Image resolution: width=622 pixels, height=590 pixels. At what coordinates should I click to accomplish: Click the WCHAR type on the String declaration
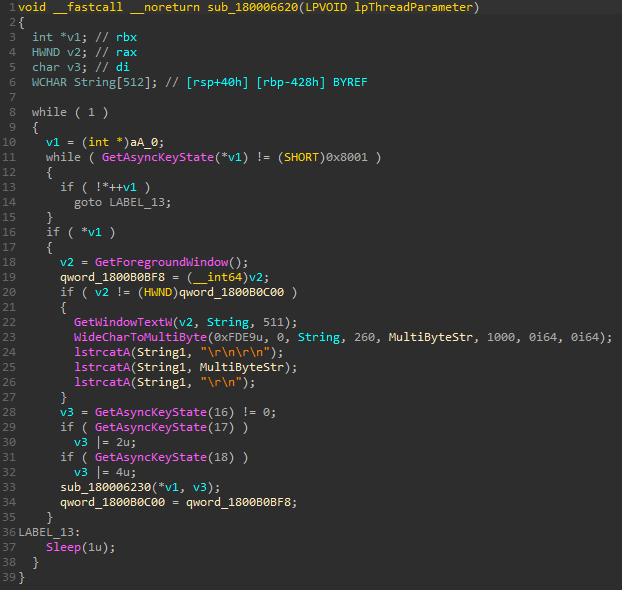(x=49, y=82)
